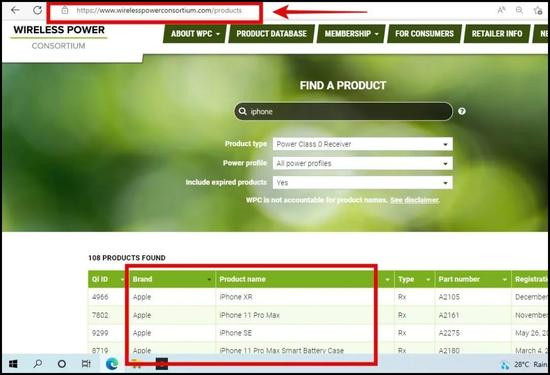
Task: Reload the page with the refresh icon
Action: 37,10
